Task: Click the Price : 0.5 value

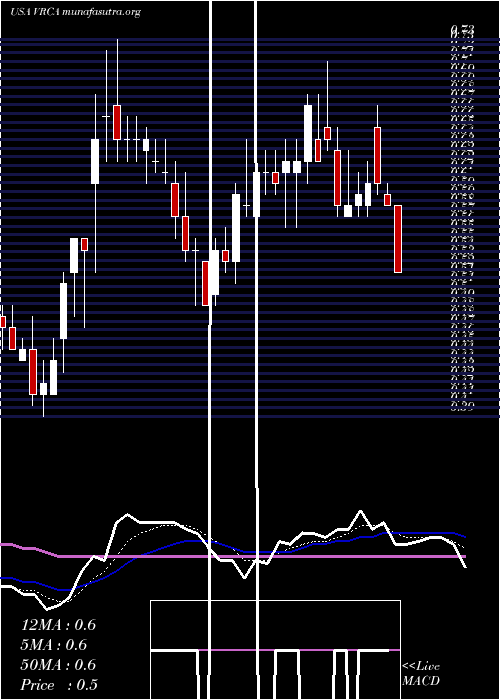Action: click(59, 685)
